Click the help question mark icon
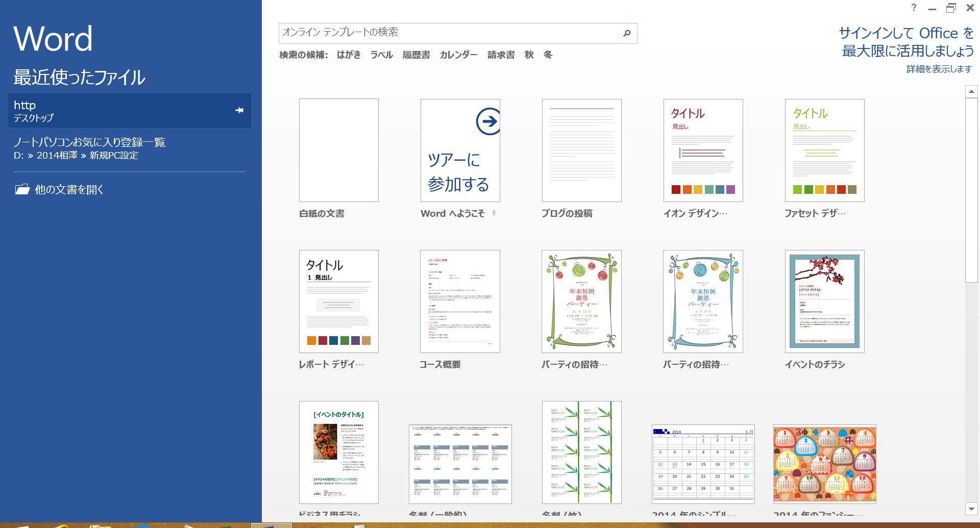Viewport: 980px width, 528px height. pos(914,8)
